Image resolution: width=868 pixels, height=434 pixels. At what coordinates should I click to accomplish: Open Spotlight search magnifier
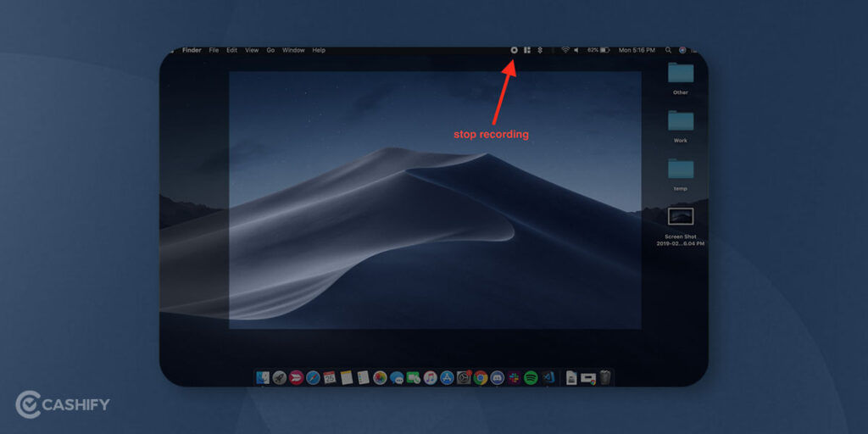668,50
